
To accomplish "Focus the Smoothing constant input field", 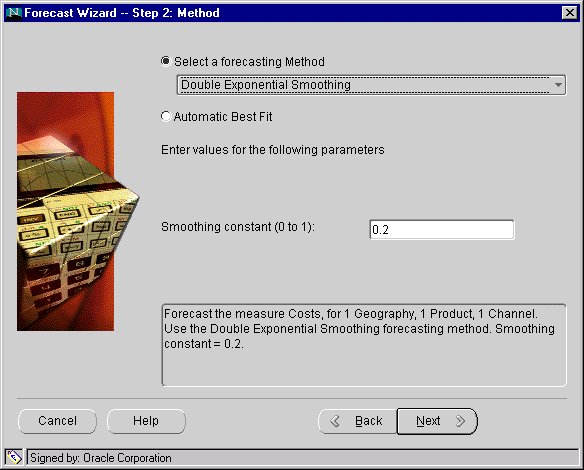I will pyautogui.click(x=442, y=229).
